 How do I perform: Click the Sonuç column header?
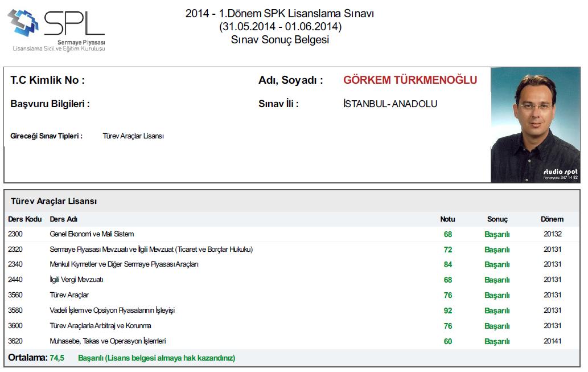(x=497, y=219)
